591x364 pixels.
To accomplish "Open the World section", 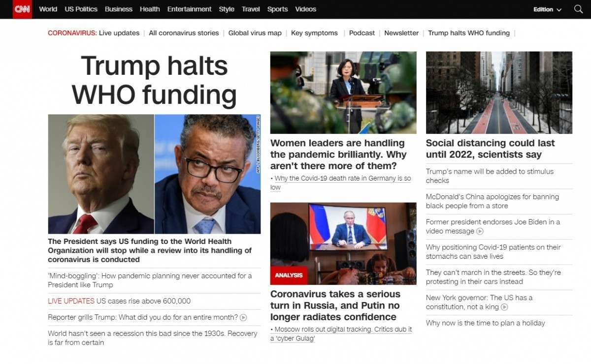I will [x=48, y=9].
